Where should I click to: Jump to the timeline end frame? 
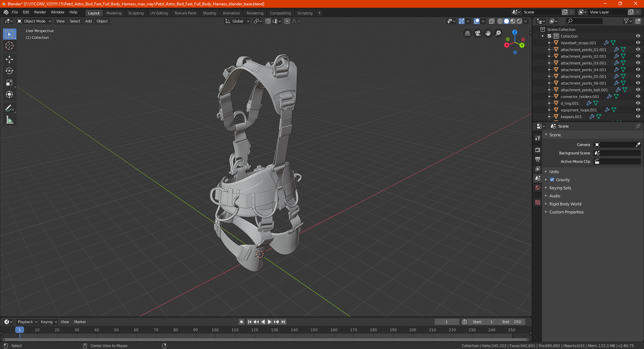point(283,322)
